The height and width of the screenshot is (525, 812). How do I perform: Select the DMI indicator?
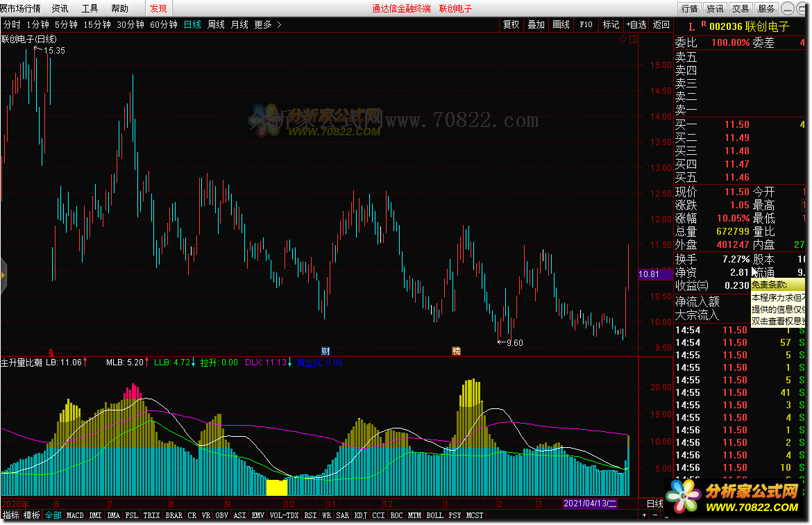[x=95, y=515]
